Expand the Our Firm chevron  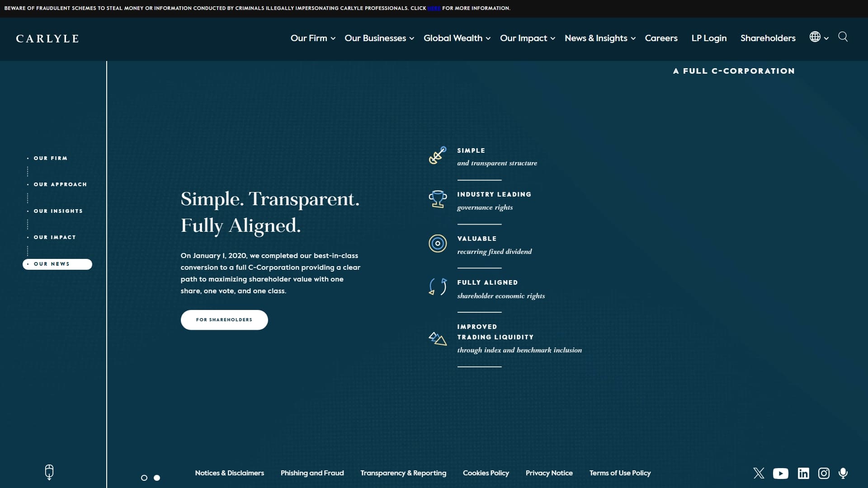coord(333,39)
